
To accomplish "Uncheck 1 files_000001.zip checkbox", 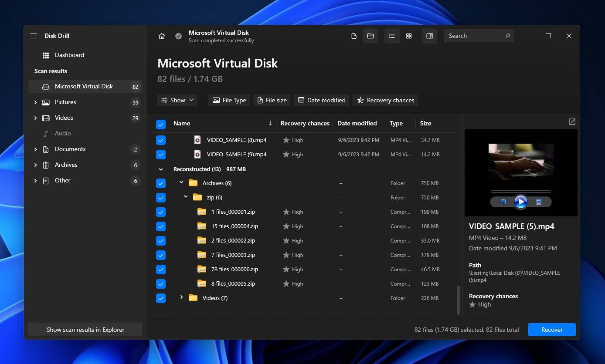I will click(x=161, y=212).
